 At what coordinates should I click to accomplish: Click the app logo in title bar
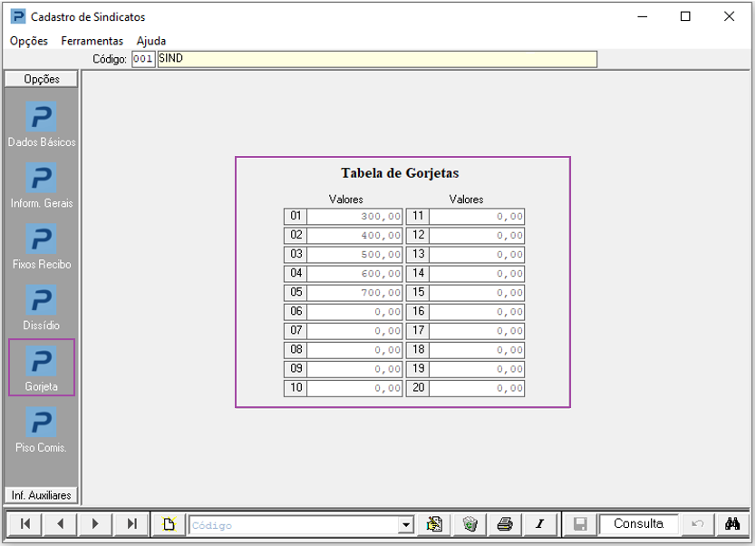[x=18, y=16]
